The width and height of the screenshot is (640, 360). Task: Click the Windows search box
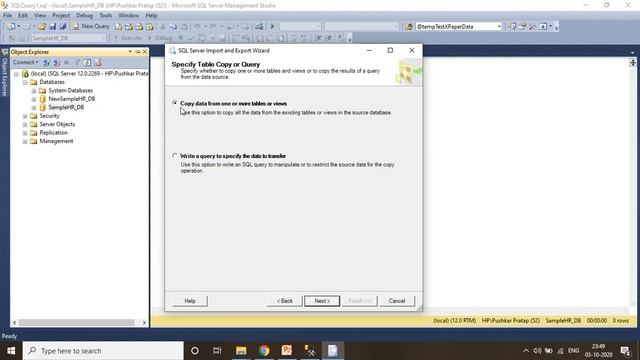point(103,350)
